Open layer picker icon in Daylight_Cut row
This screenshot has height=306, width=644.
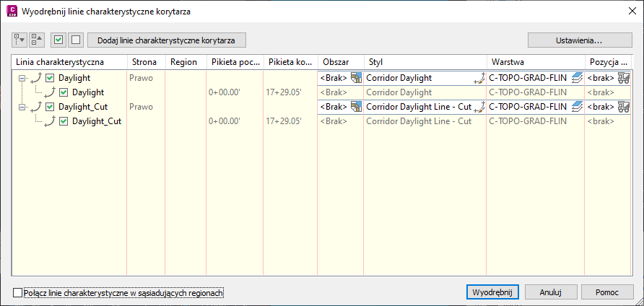[577, 107]
